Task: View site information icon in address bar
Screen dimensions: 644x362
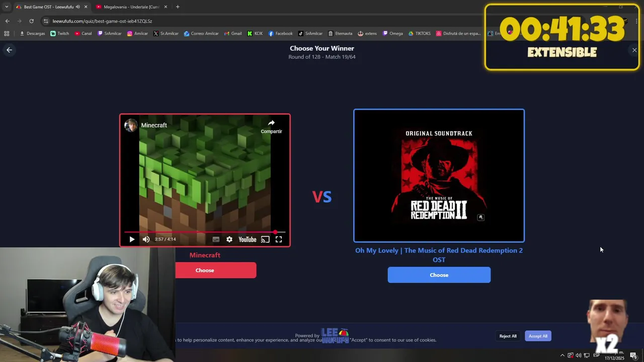Action: click(x=46, y=21)
